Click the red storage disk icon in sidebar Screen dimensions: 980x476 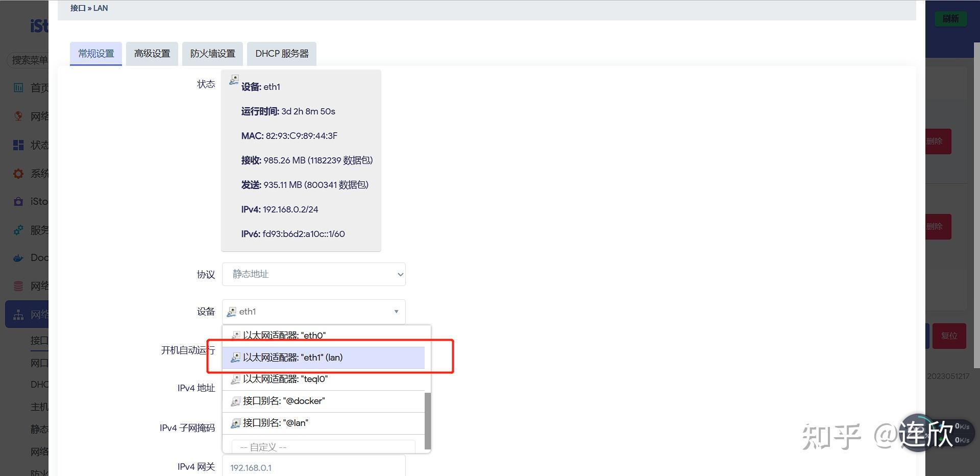click(18, 286)
